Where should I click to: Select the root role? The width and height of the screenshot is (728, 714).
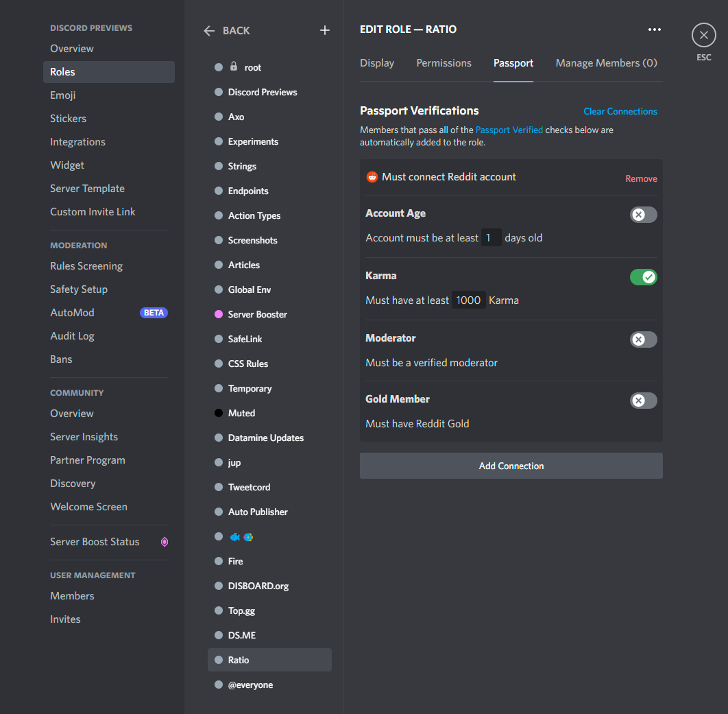(x=269, y=67)
